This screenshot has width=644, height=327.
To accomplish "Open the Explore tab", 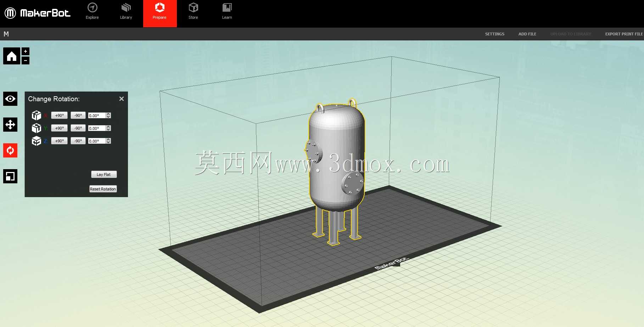I will [92, 11].
